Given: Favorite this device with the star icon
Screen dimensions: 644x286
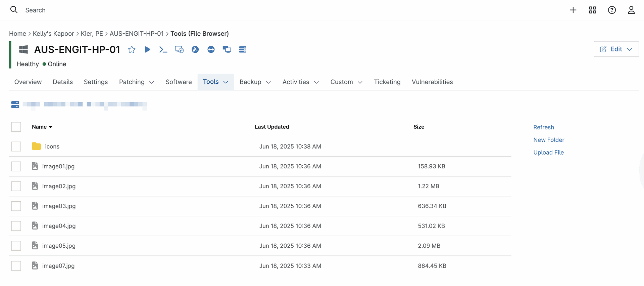Looking at the screenshot, I should coord(132,50).
